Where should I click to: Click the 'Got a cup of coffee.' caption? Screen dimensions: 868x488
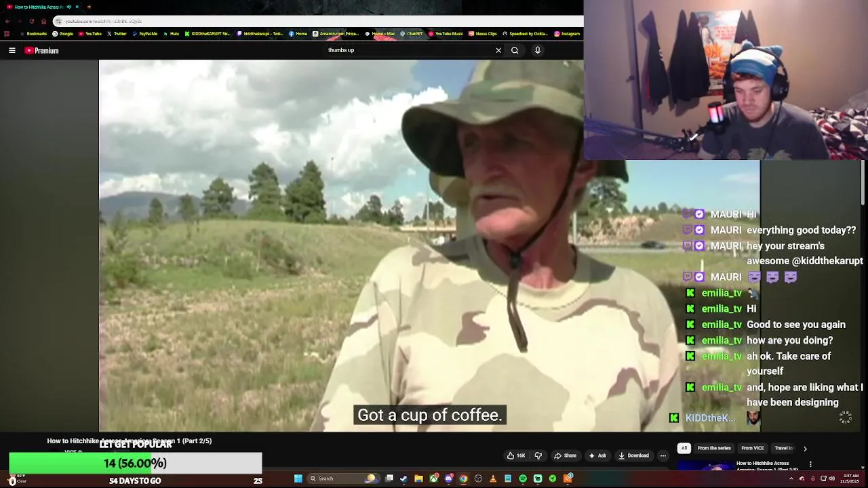[430, 415]
